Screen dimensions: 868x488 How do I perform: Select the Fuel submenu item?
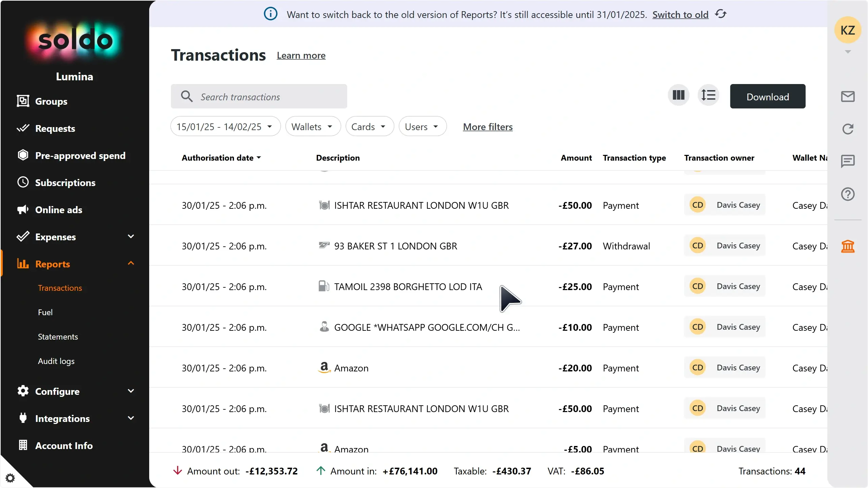coord(45,312)
